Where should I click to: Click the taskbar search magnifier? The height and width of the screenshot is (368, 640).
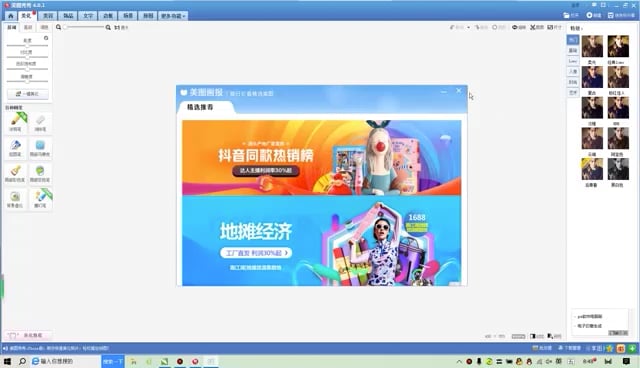pyautogui.click(x=22, y=361)
